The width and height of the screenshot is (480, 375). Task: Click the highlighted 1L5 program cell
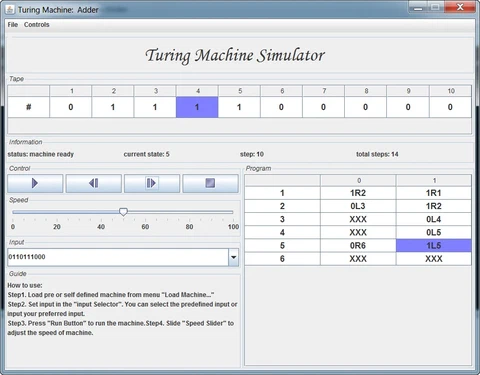434,246
